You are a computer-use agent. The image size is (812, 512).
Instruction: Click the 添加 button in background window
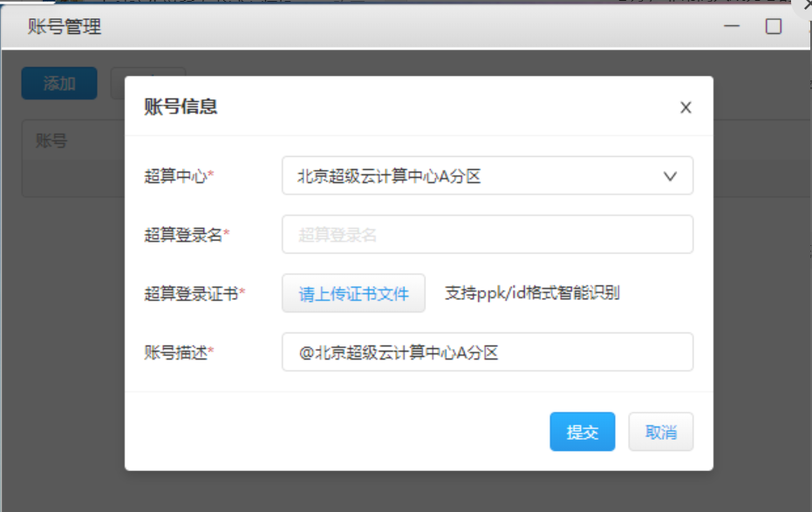59,83
